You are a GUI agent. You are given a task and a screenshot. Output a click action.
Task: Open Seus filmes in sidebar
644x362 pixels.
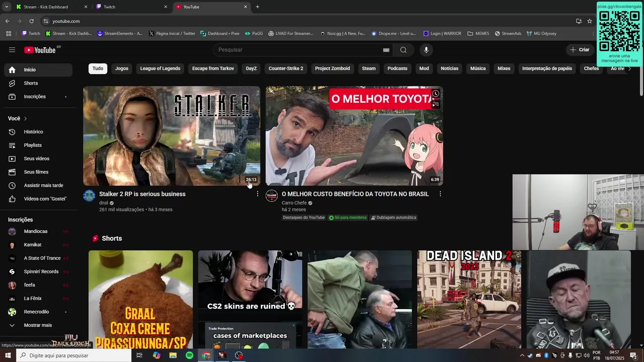(38, 172)
